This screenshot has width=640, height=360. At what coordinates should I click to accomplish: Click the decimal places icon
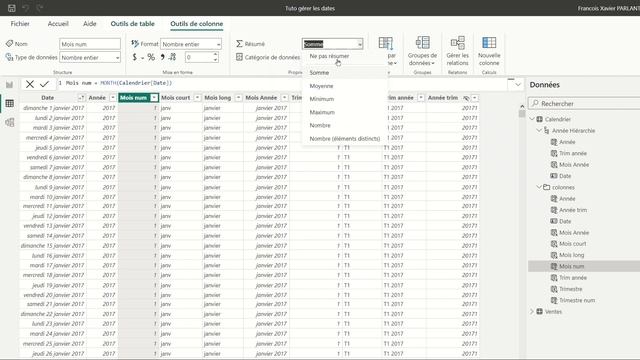(x=173, y=57)
